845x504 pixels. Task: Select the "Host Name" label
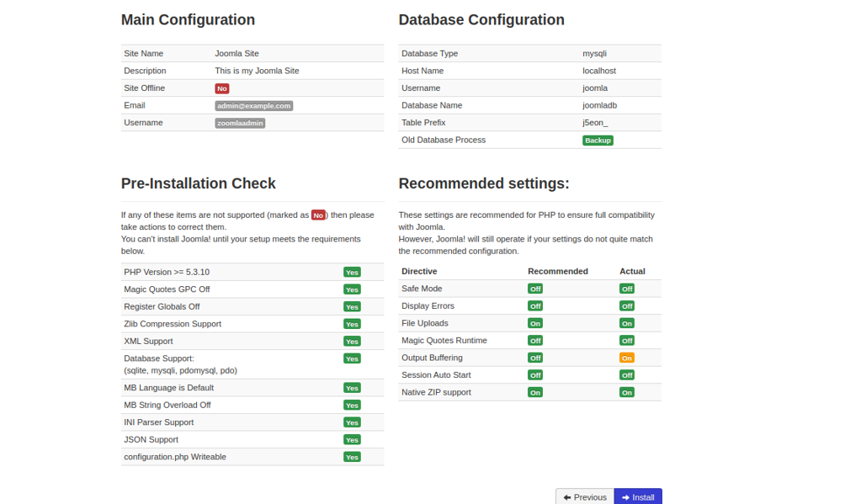[422, 71]
